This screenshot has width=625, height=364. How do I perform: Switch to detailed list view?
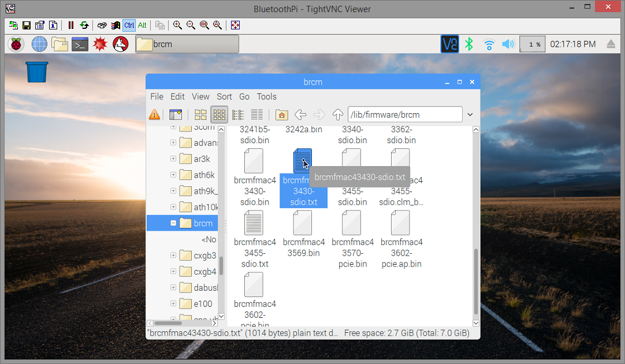pos(256,115)
